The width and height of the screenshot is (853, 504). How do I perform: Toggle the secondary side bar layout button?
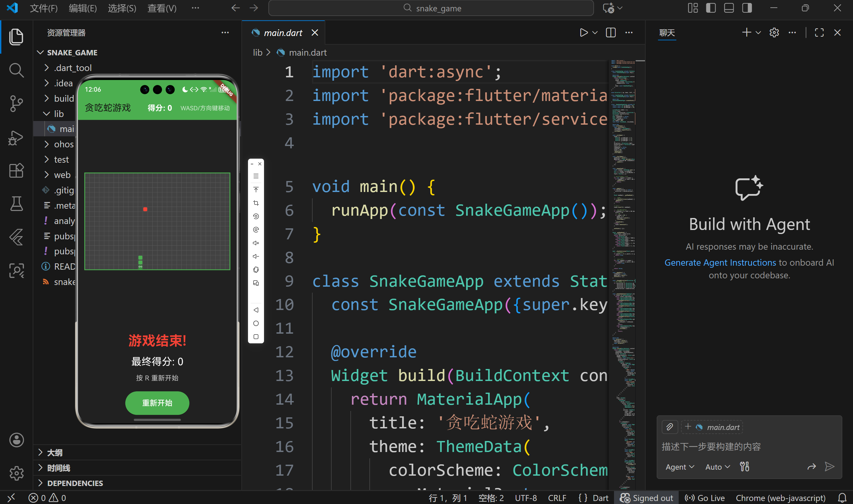coord(747,8)
